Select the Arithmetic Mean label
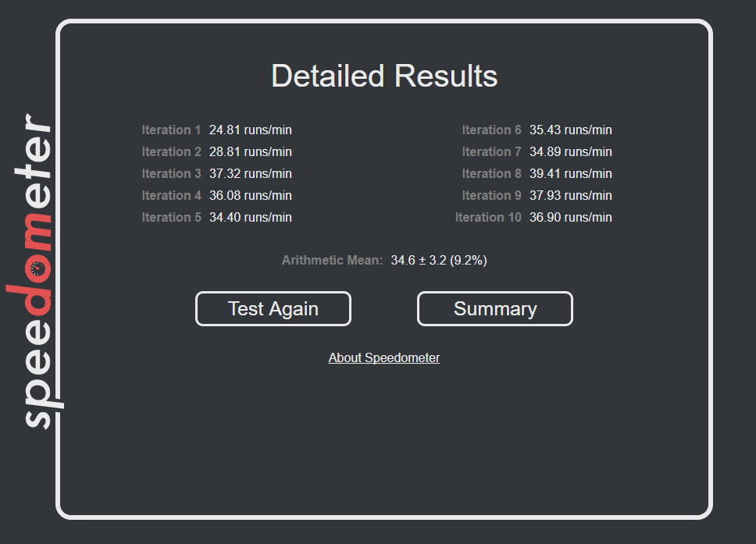This screenshot has height=544, width=756. [x=332, y=260]
